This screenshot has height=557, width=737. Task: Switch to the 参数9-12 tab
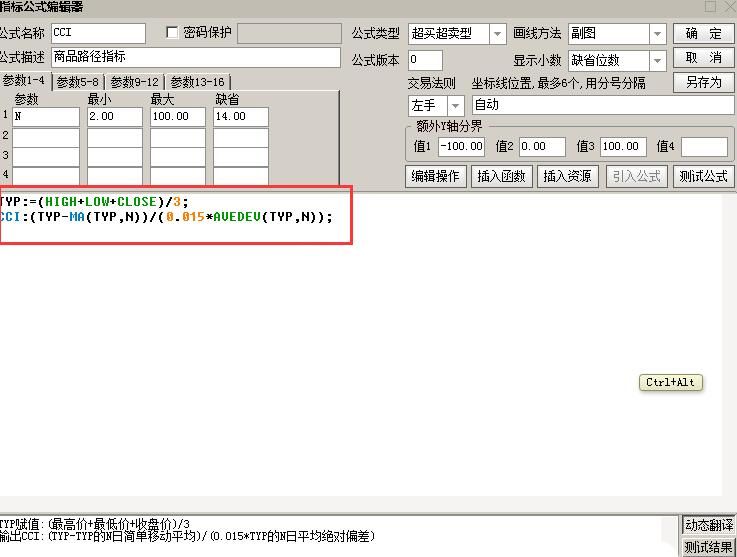tap(134, 82)
